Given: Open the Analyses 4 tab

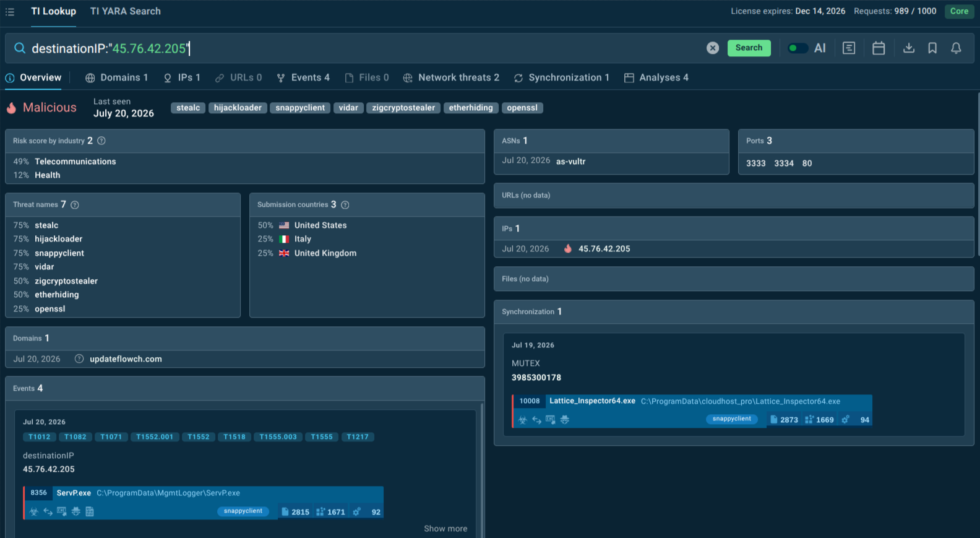Looking at the screenshot, I should (x=656, y=77).
